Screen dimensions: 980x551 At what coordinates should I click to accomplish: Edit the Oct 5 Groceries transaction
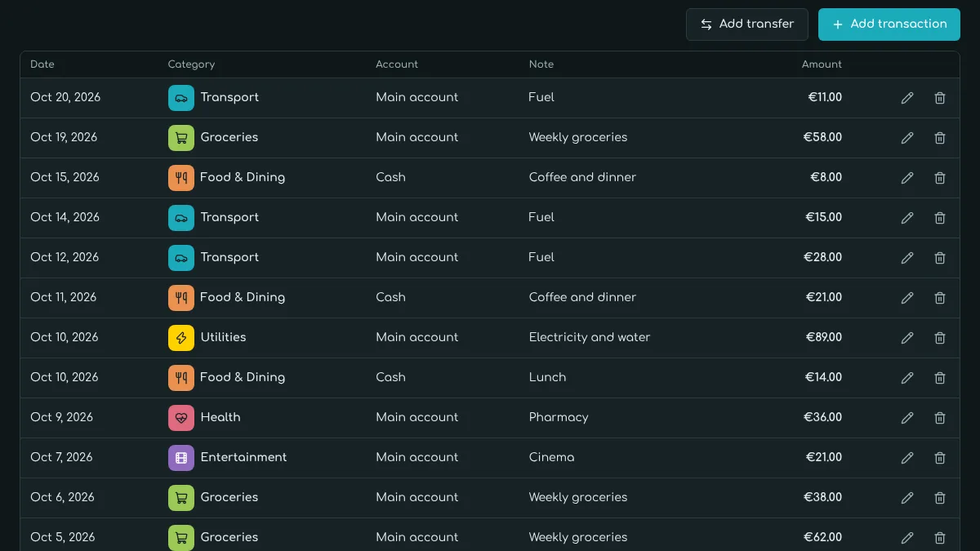tap(907, 538)
